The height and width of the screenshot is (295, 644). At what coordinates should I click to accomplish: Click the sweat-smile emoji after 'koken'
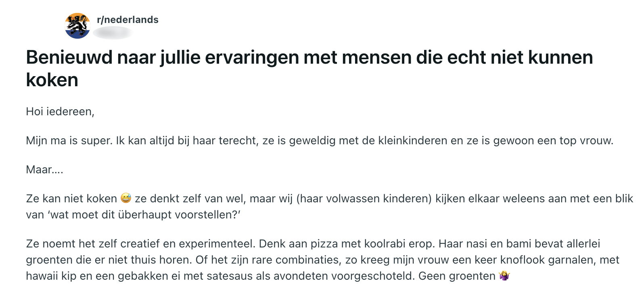coord(126,198)
